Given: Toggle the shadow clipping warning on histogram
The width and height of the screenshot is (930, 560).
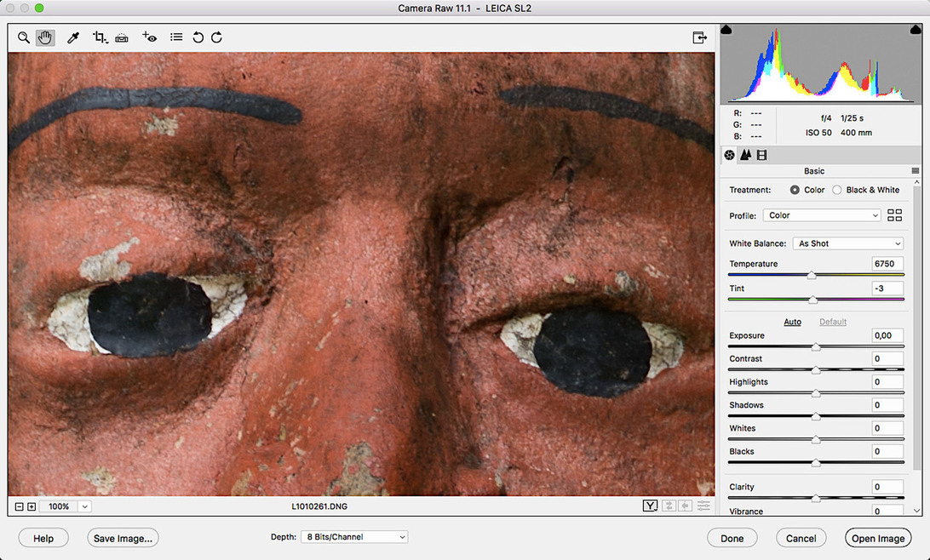Looking at the screenshot, I should pos(726,31).
